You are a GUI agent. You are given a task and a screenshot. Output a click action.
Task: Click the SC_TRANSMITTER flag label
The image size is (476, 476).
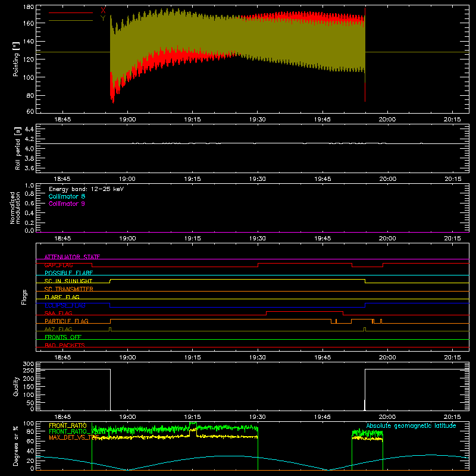[x=68, y=289]
